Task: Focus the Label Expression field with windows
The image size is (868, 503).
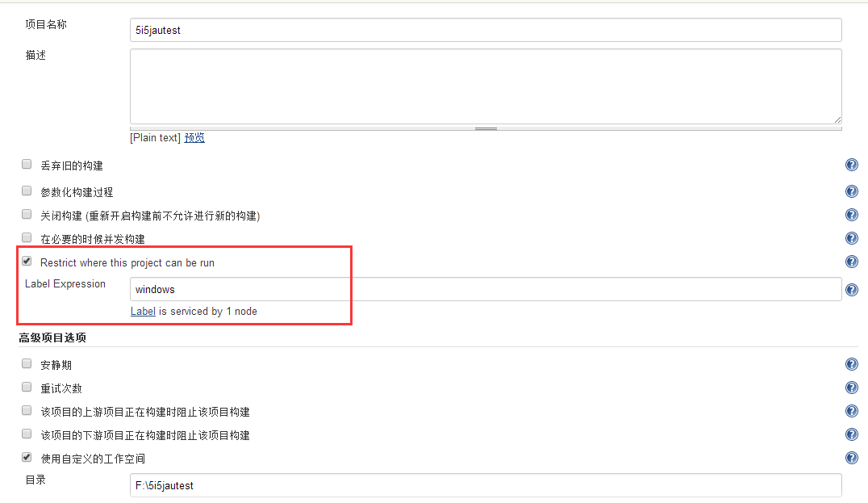Action: click(486, 289)
